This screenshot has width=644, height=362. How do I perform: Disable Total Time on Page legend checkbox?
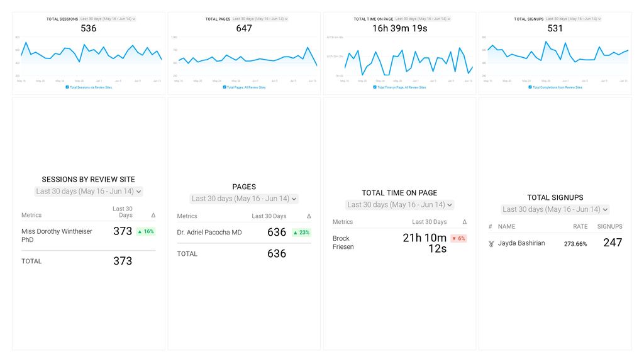375,87
